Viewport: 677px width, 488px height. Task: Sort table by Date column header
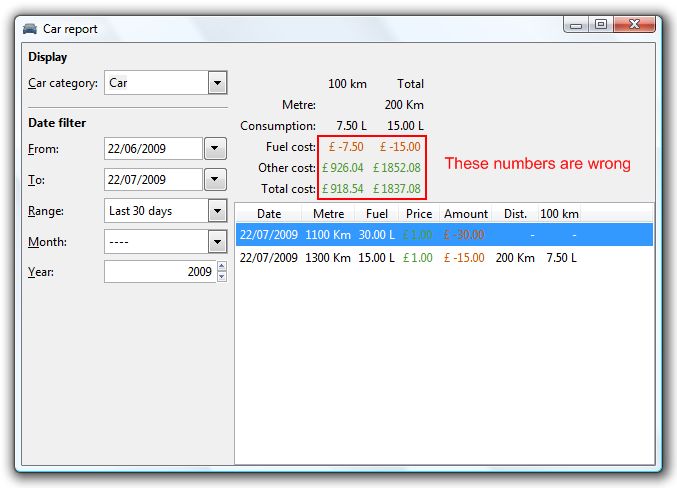[x=269, y=214]
